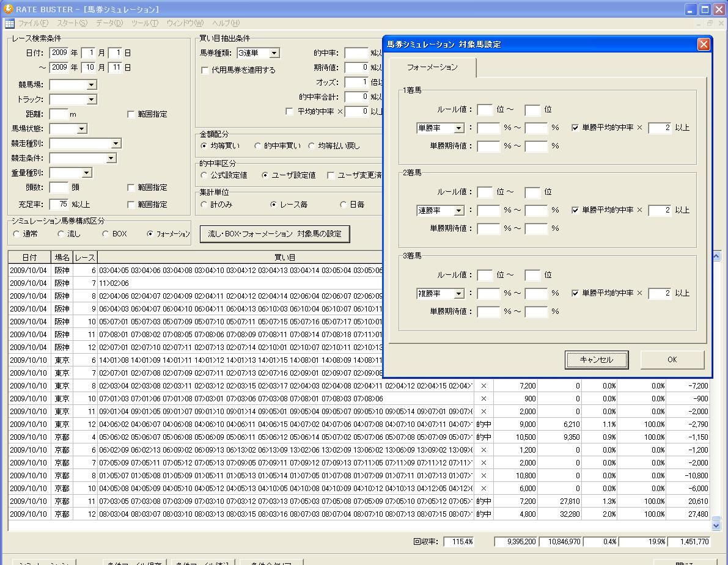The width and height of the screenshot is (728, 565).
Task: Open the スタート(S) menu
Action: (x=72, y=23)
